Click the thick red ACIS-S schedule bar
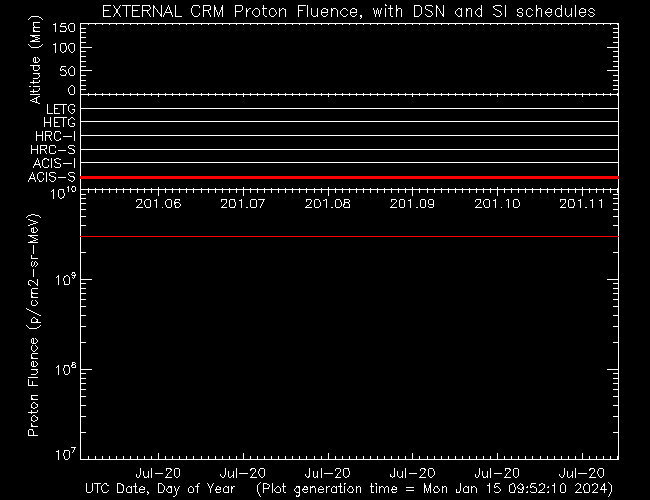650x500 pixels. point(349,177)
